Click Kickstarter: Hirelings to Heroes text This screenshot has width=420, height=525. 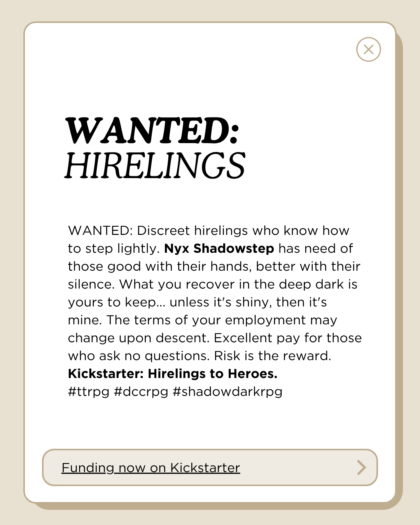[173, 374]
